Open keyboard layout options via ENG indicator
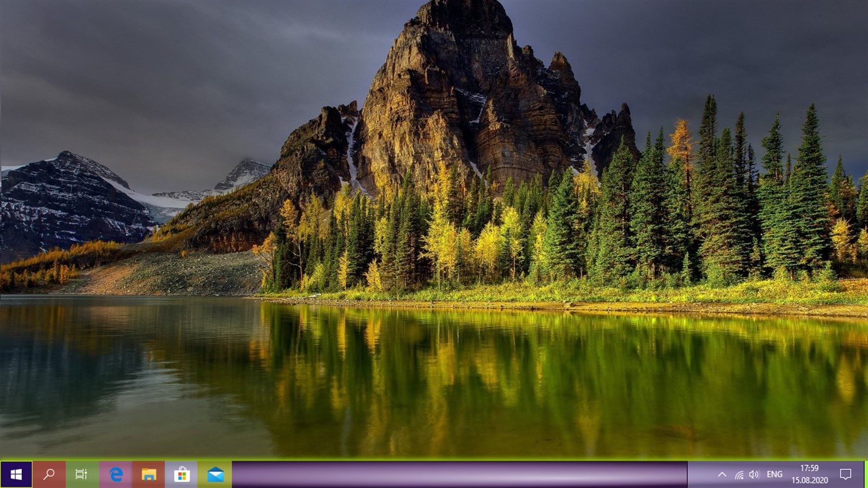This screenshot has width=868, height=488. coord(774,474)
